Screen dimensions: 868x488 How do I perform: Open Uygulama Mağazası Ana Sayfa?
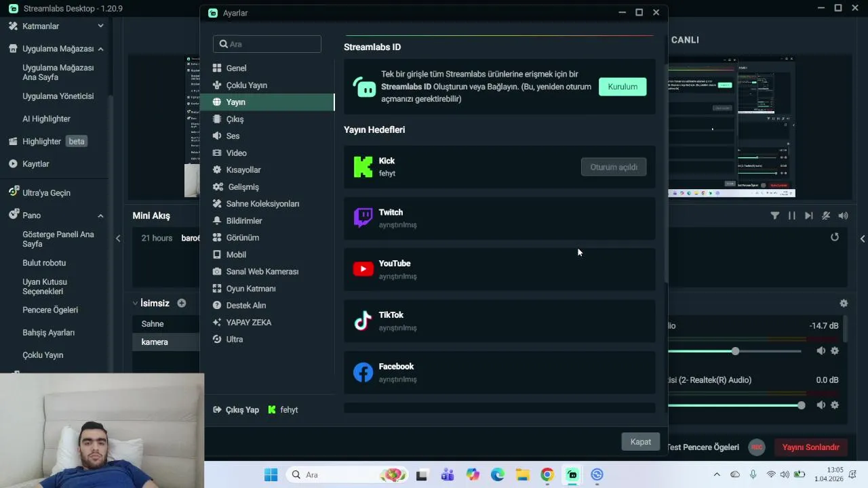[58, 73]
